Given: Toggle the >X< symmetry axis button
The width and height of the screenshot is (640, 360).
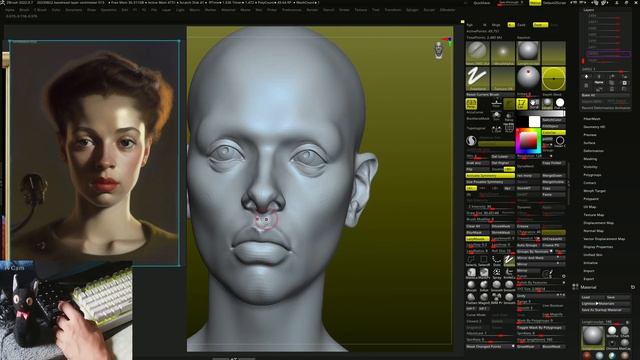Looking at the screenshot, I should [471, 188].
